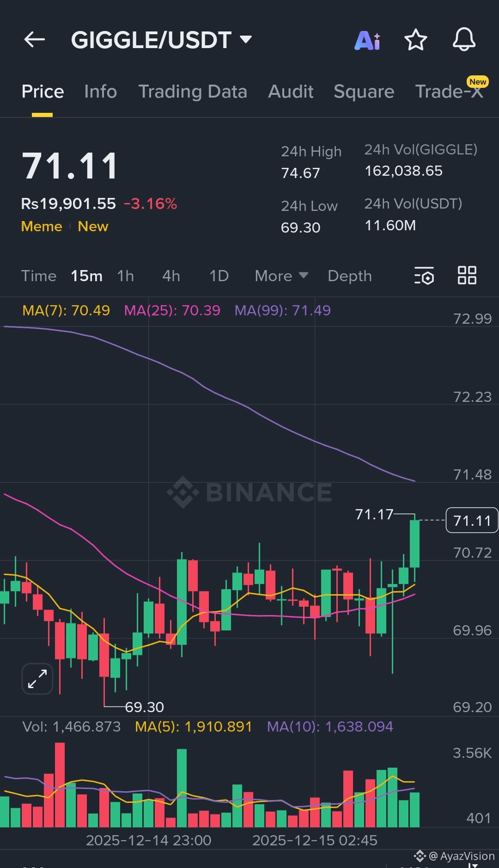Add GIGGLE/USDT to favorites with star
This screenshot has width=499, height=868.
tap(416, 40)
